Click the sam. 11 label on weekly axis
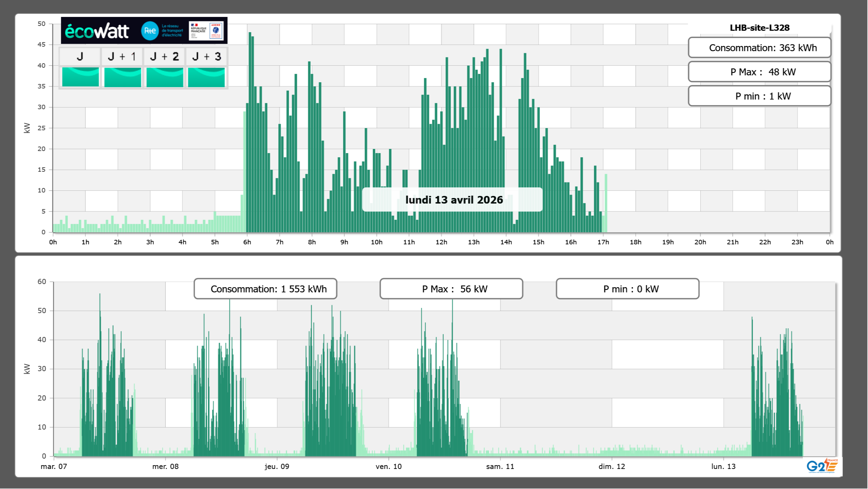 pyautogui.click(x=500, y=467)
